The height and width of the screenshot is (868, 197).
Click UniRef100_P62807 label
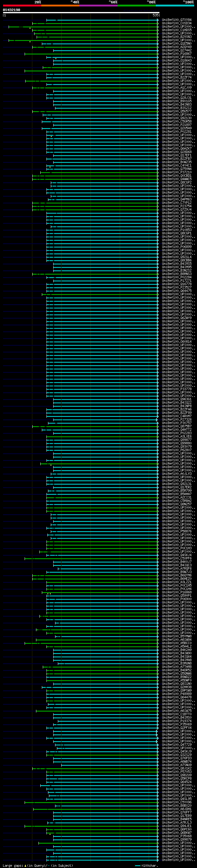[177, 450]
